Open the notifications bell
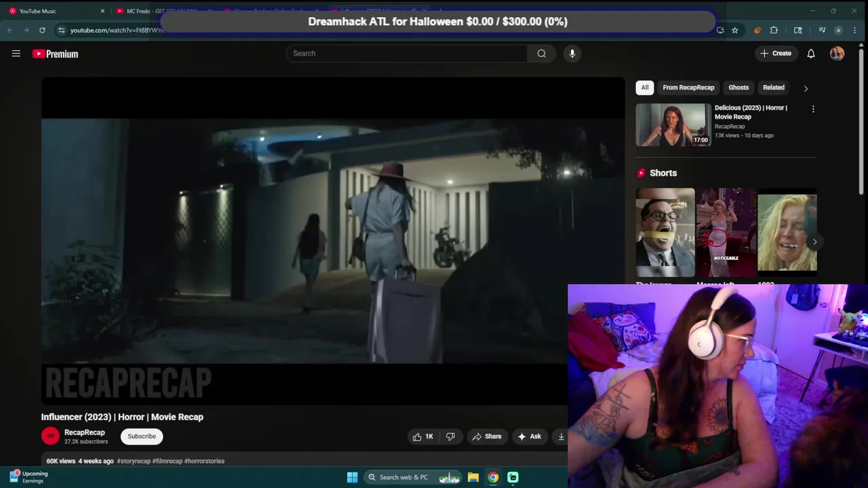This screenshot has height=488, width=868. pyautogui.click(x=810, y=54)
